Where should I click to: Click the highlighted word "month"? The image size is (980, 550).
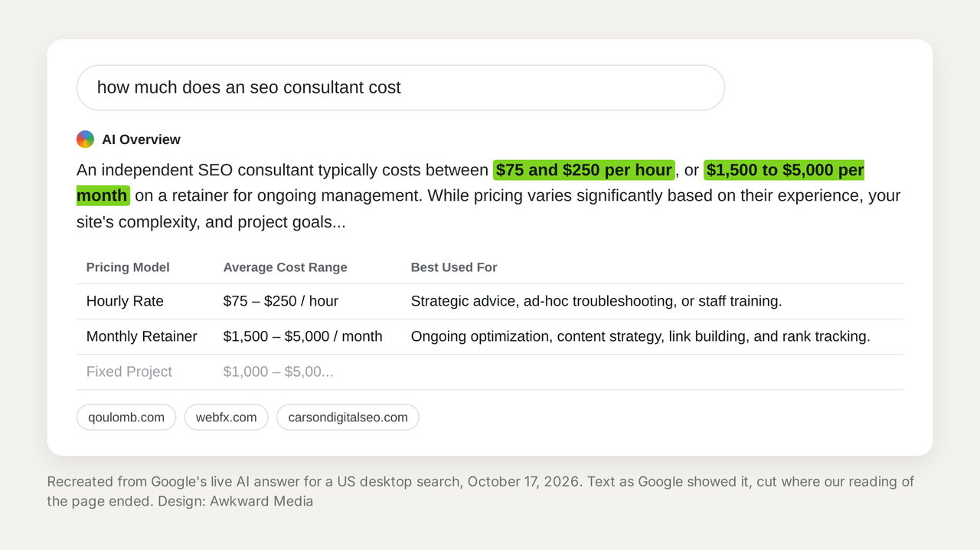point(103,195)
